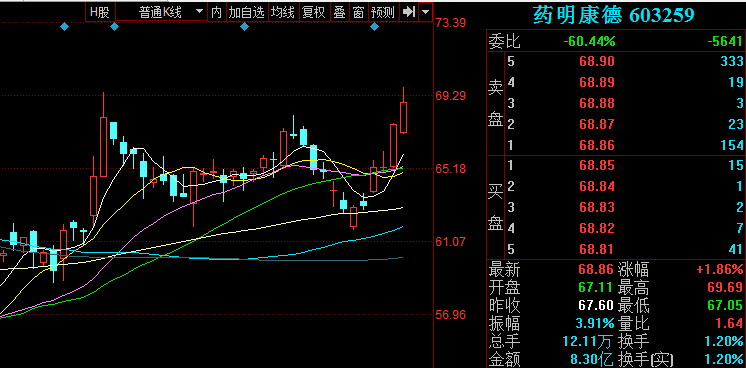Click the 56.96 price axis label

[451, 315]
